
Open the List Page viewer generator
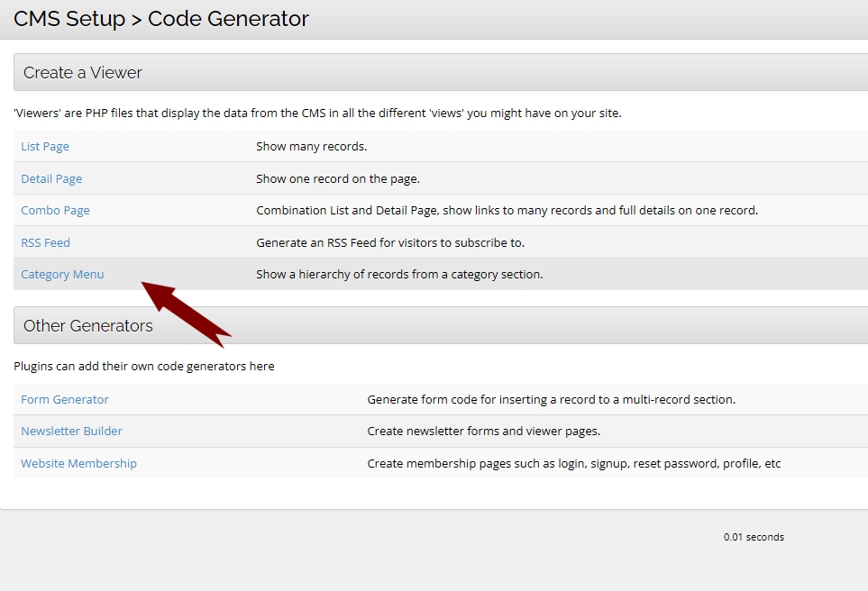tap(45, 146)
